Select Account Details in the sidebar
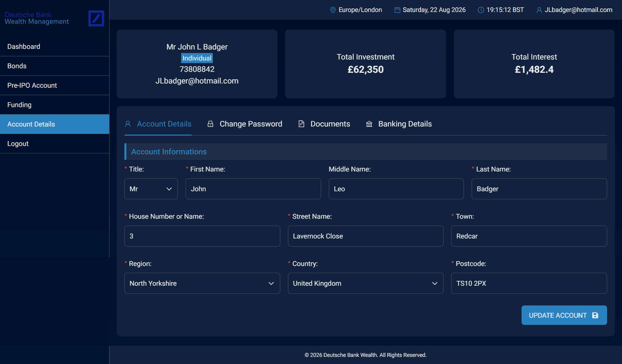This screenshot has width=622, height=364. click(54, 124)
